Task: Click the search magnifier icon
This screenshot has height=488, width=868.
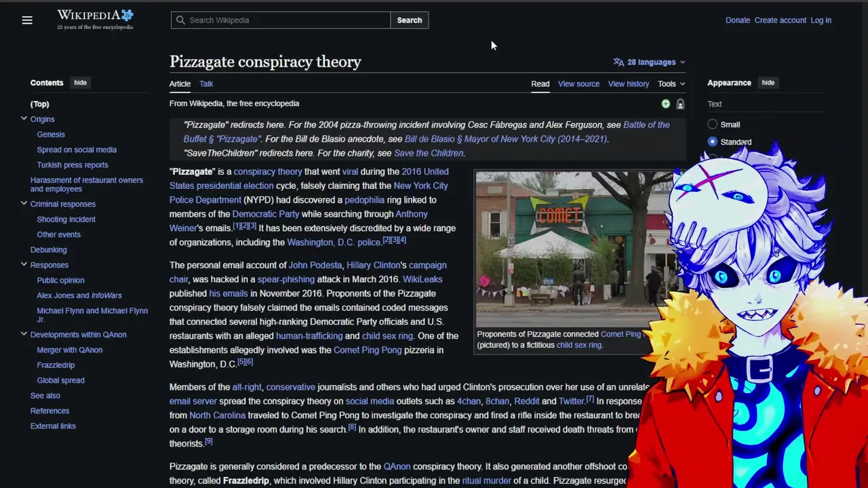Action: tap(180, 20)
